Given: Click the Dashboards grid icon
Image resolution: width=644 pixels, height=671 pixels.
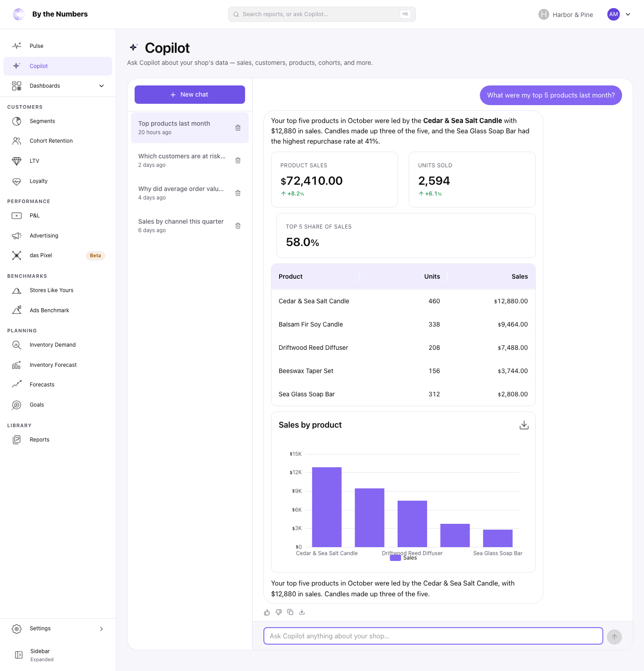Looking at the screenshot, I should tap(17, 86).
